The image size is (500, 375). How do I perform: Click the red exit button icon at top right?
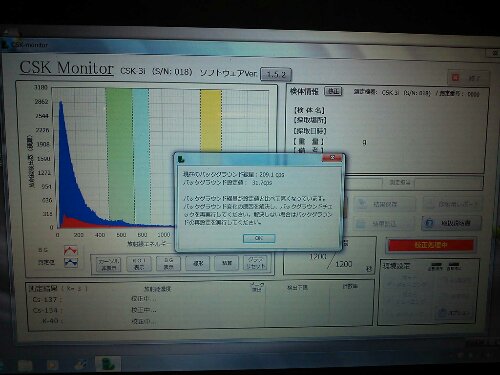point(455,77)
